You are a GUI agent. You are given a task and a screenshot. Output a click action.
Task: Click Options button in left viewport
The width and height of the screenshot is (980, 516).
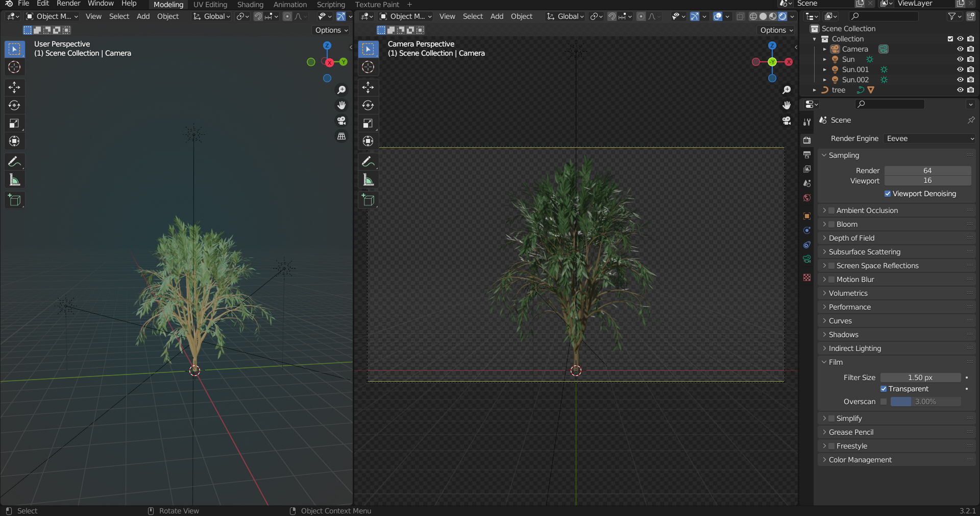click(331, 30)
